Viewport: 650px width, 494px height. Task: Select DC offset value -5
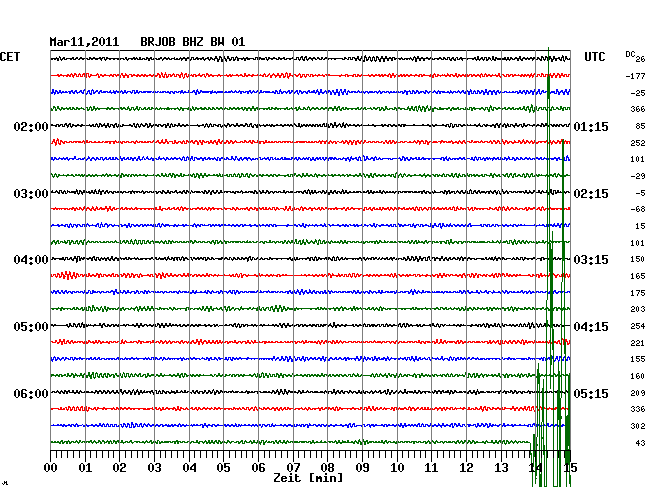point(640,193)
